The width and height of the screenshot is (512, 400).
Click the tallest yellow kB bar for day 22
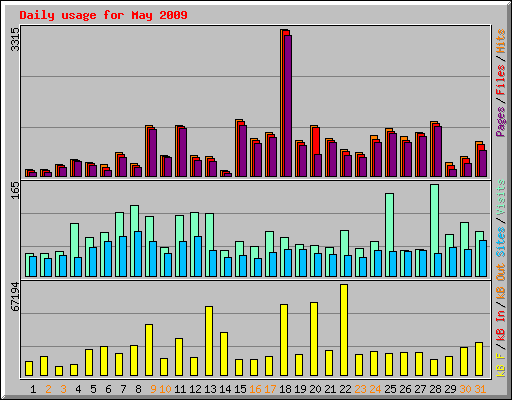point(344,330)
